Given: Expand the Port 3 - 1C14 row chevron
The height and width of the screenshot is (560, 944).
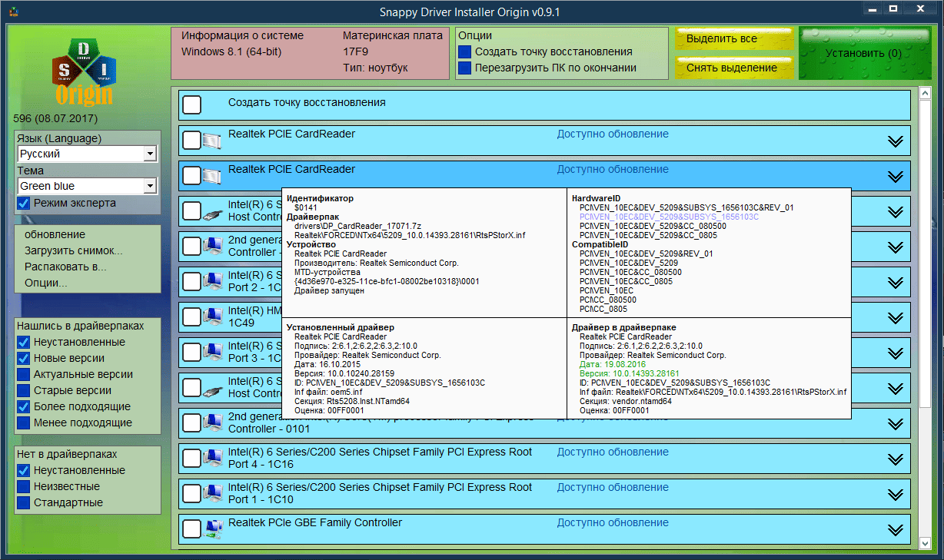Looking at the screenshot, I should coord(895,353).
